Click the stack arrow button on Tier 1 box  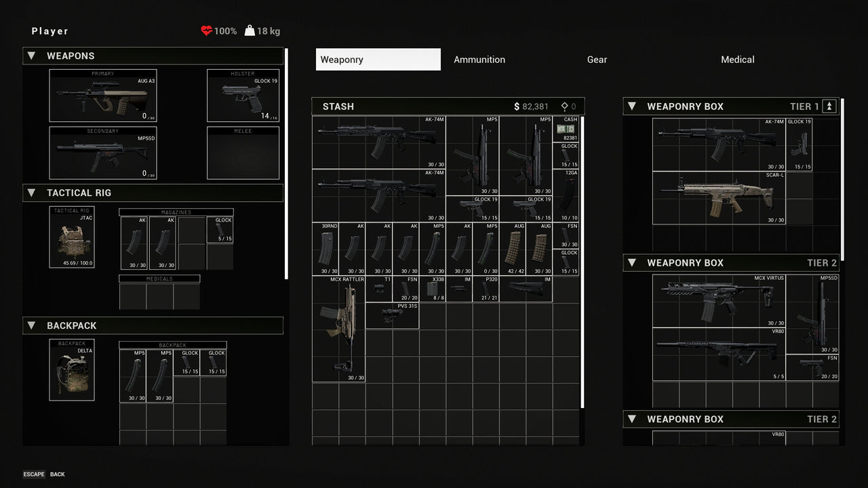[x=830, y=106]
